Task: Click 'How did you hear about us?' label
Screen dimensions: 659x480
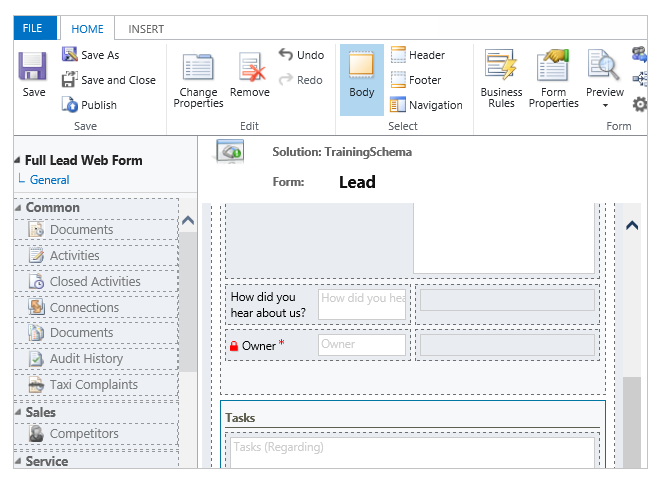Action: tap(268, 305)
